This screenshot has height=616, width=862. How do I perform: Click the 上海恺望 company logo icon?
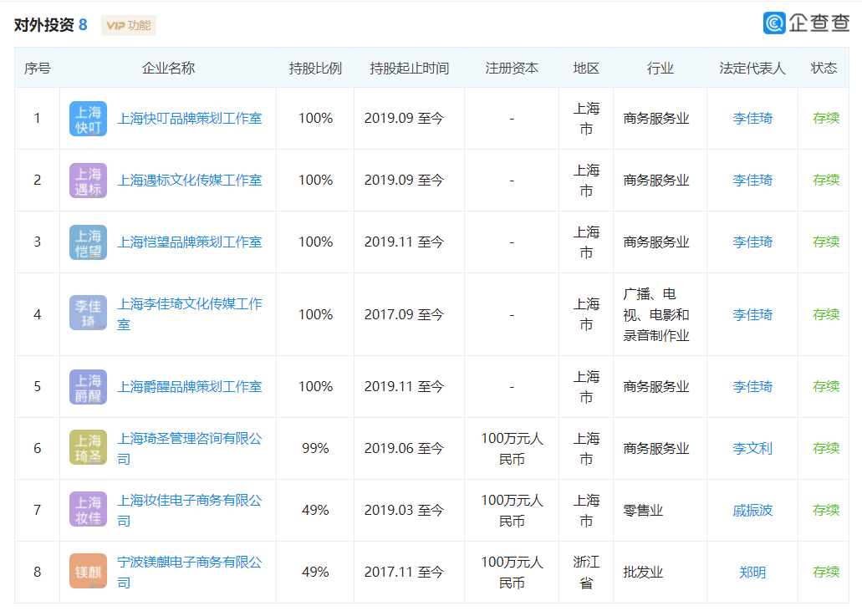click(x=88, y=242)
